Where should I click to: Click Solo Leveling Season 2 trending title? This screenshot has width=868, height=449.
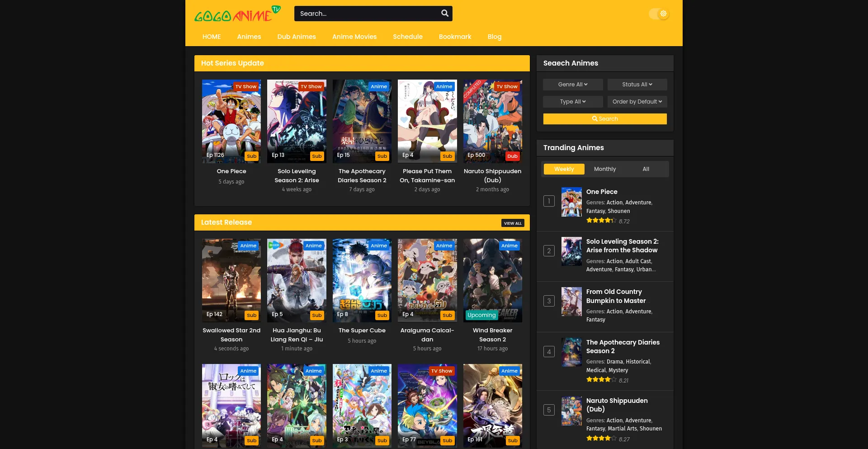pyautogui.click(x=623, y=246)
